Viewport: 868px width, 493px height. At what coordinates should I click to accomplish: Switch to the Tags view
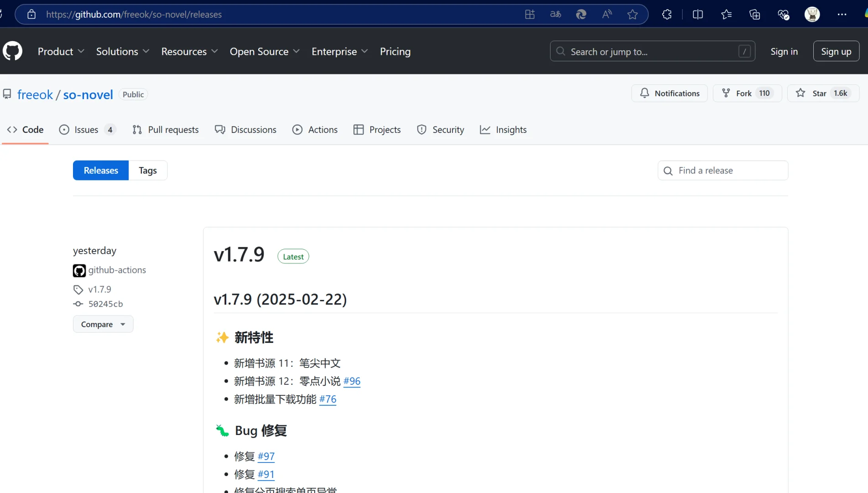(x=148, y=170)
